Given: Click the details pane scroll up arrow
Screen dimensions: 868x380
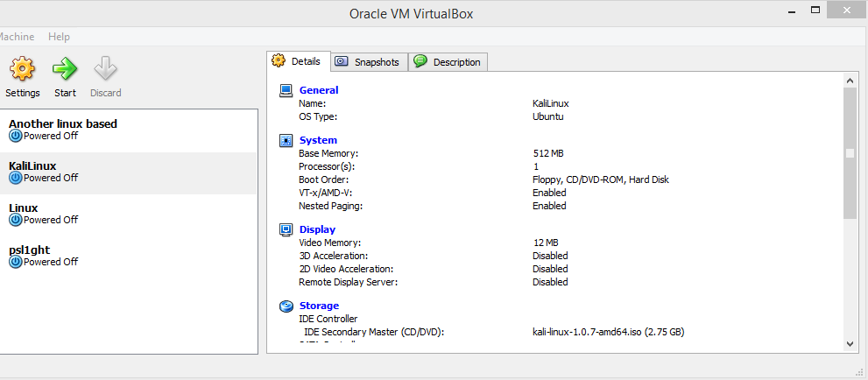Looking at the screenshot, I should point(850,81).
